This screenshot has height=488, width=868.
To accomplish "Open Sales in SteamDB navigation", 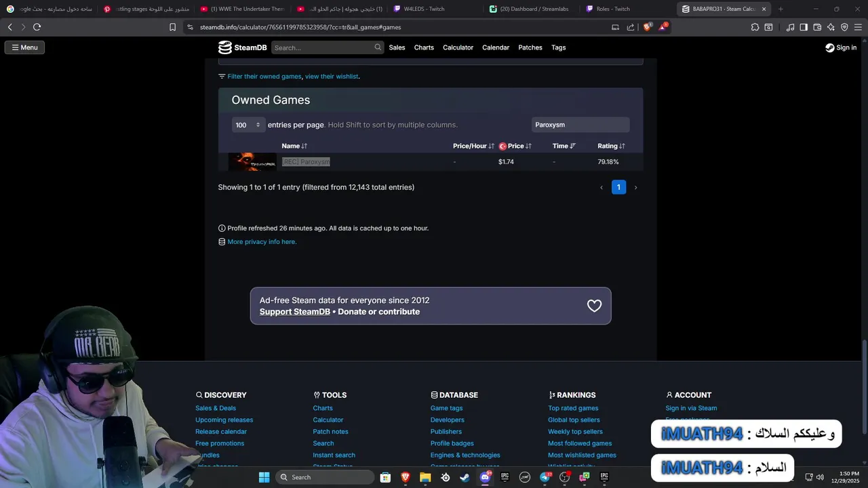I will 397,47.
